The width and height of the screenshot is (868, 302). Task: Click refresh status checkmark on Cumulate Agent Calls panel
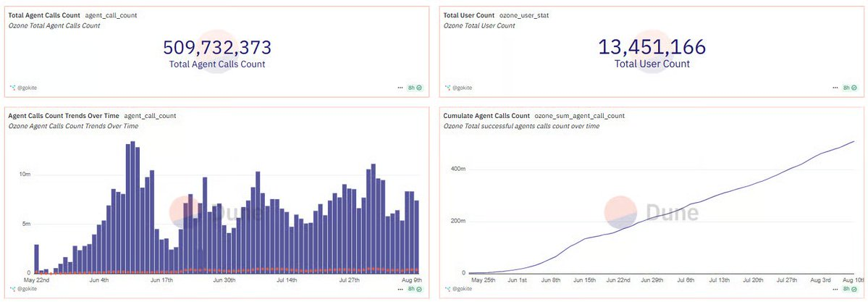(x=853, y=288)
